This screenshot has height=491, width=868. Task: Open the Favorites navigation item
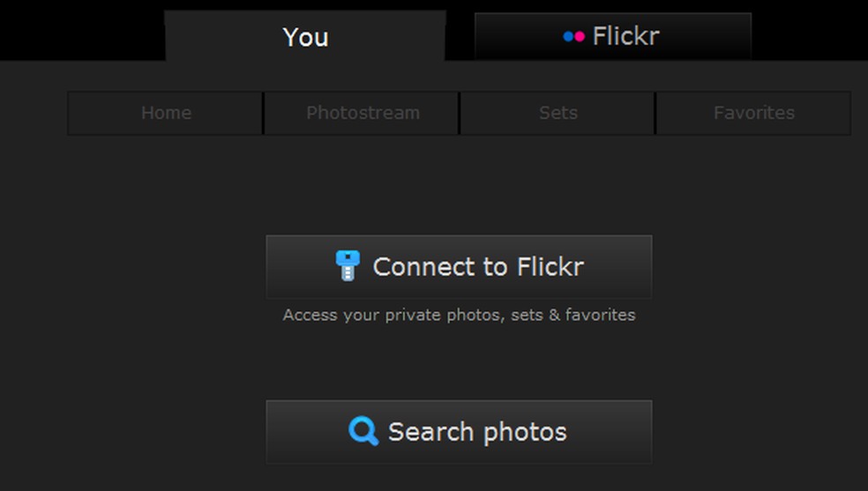[753, 113]
